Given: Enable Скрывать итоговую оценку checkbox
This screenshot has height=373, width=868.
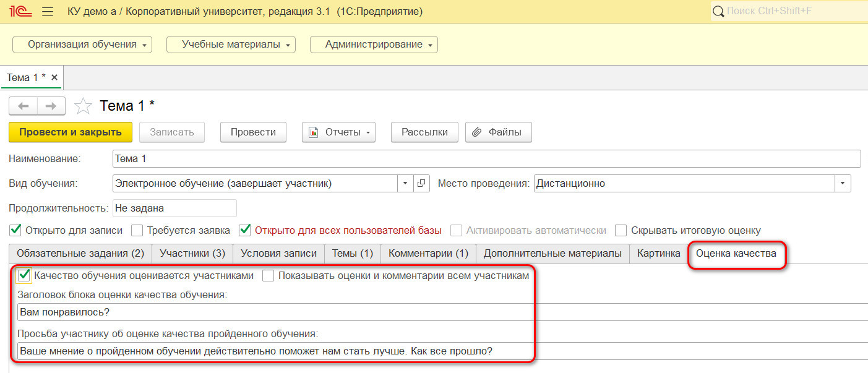Looking at the screenshot, I should pyautogui.click(x=621, y=230).
